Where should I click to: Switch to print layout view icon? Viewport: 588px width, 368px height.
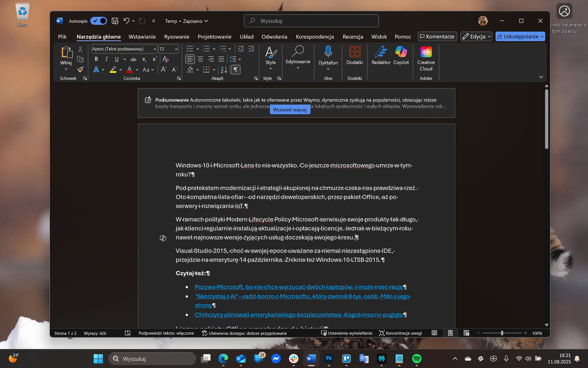450,333
